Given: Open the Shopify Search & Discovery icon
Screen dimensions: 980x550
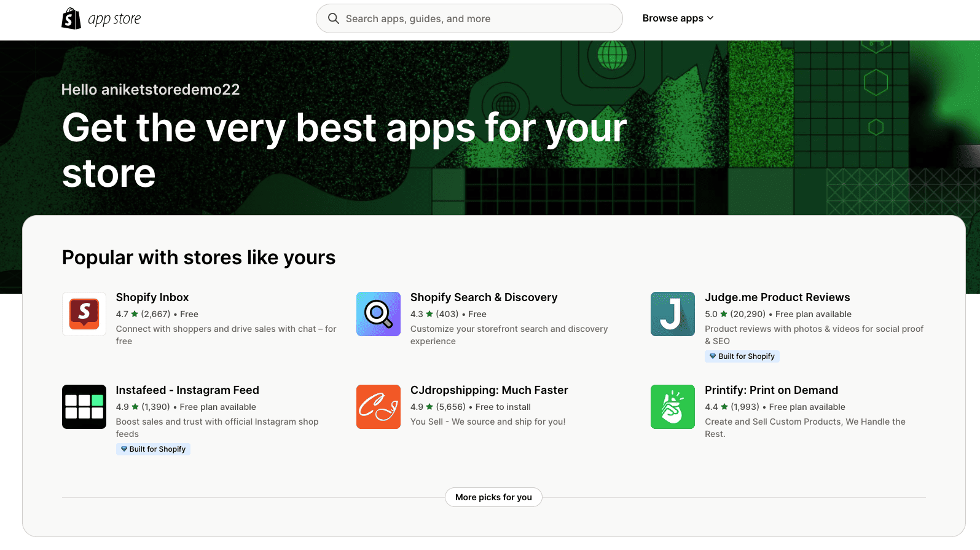Looking at the screenshot, I should (378, 314).
